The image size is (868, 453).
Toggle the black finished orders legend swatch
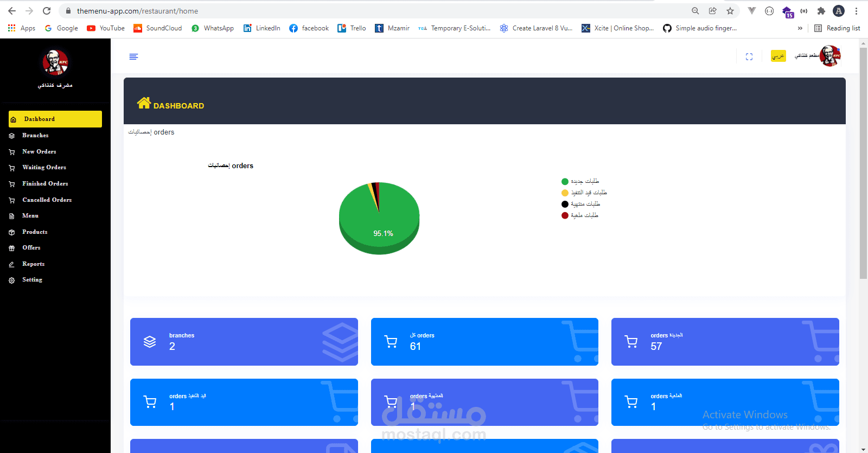(x=565, y=205)
